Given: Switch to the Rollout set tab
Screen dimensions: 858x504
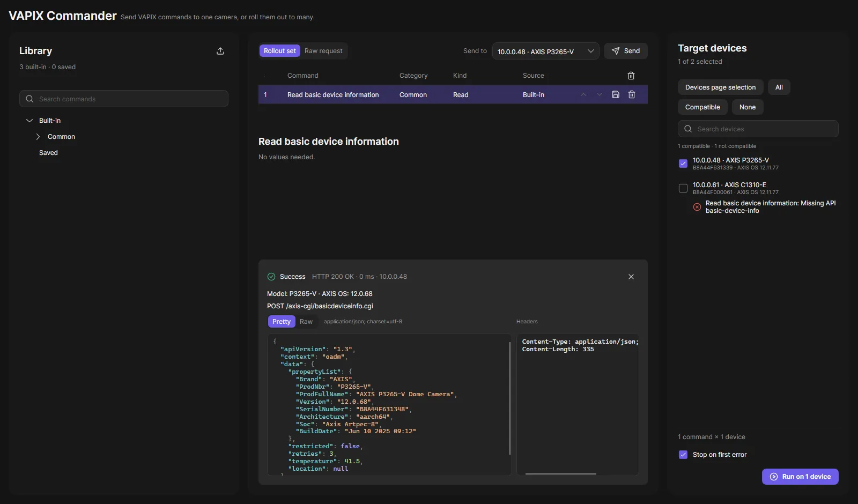Looking at the screenshot, I should 280,51.
